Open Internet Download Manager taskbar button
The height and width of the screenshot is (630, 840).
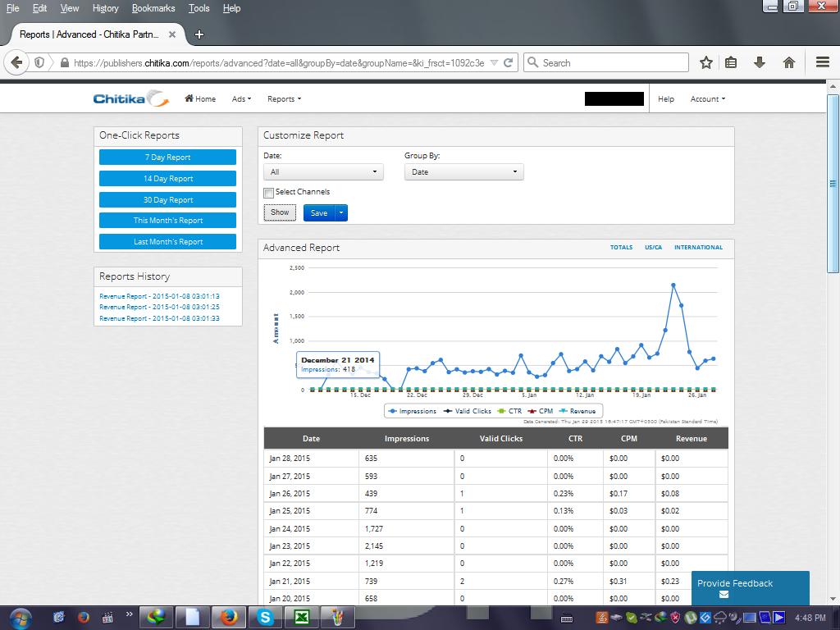click(x=157, y=618)
